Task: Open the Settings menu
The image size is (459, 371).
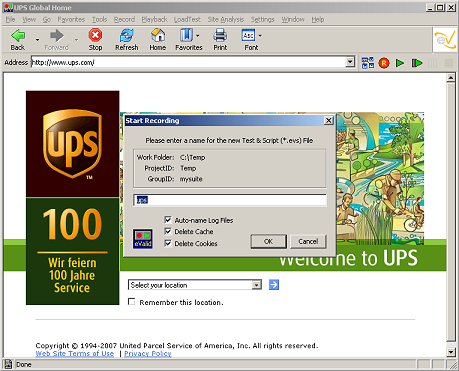Action: (262, 19)
